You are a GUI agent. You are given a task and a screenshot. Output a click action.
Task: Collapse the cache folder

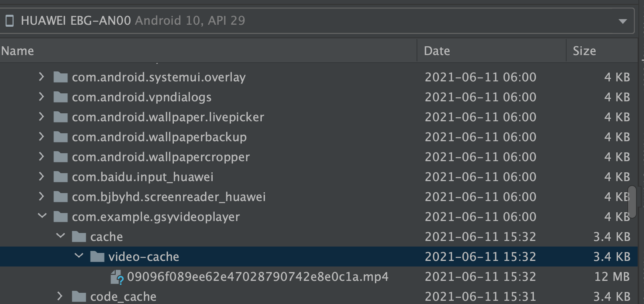61,236
